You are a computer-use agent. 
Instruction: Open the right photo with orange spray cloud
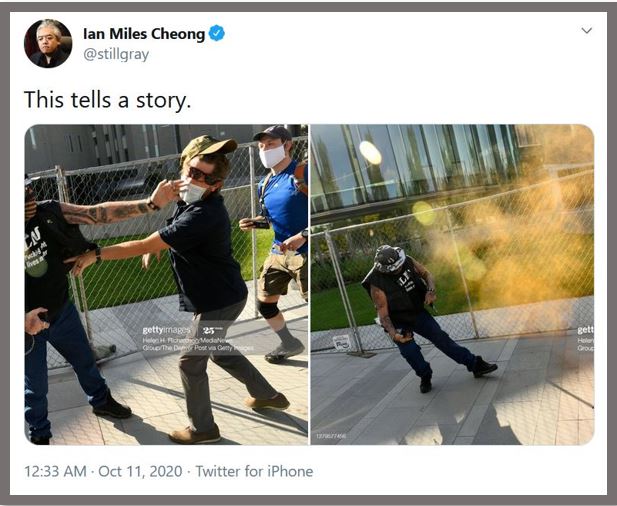[x=452, y=284]
